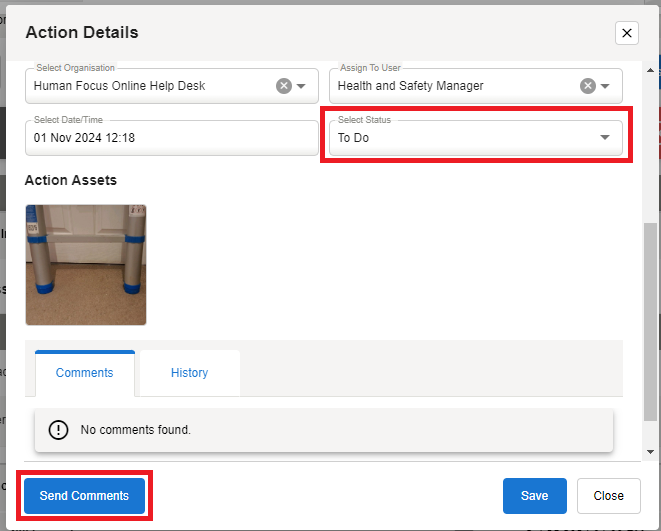The height and width of the screenshot is (531, 661).
Task: Click the Action Details dialog title
Action: pyautogui.click(x=82, y=33)
